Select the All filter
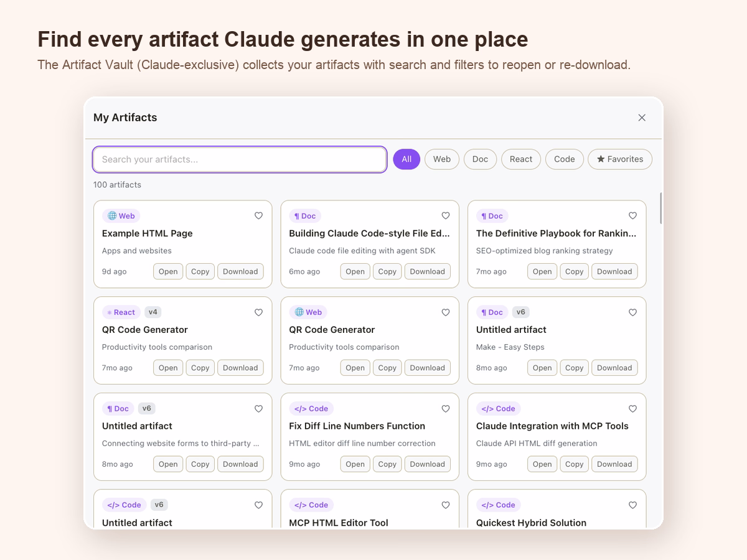747x560 pixels. point(406,159)
